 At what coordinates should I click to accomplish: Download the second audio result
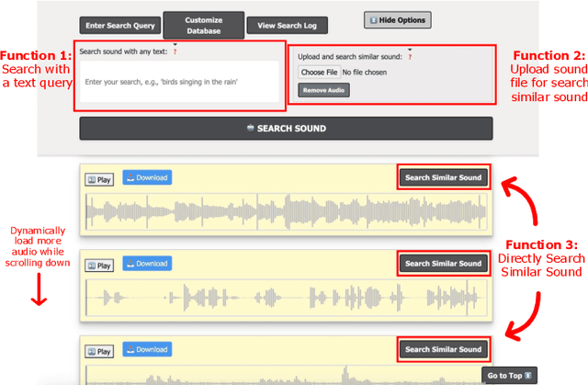pos(147,264)
